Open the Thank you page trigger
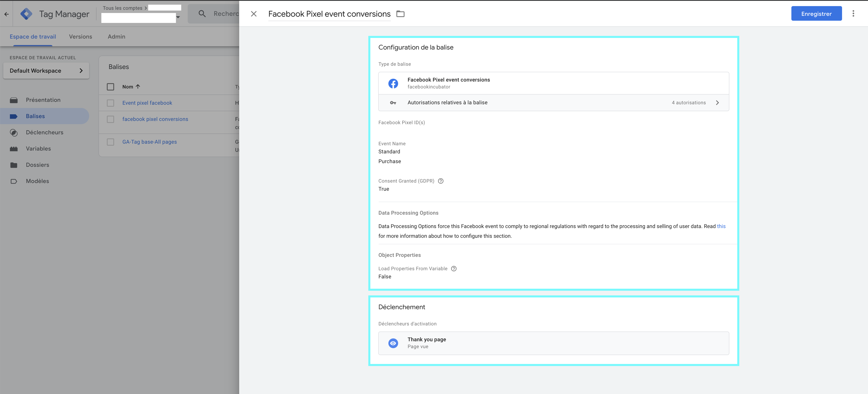Image resolution: width=868 pixels, height=394 pixels. point(553,343)
